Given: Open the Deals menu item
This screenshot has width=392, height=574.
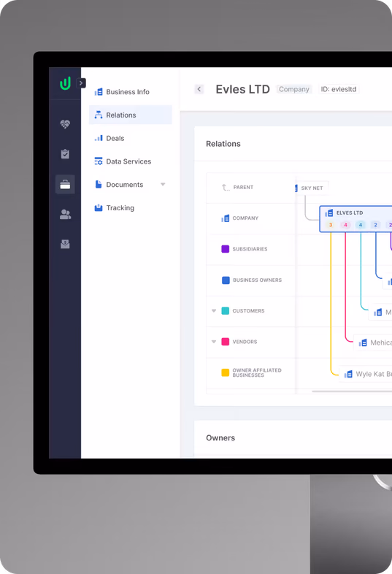Looking at the screenshot, I should pos(130,138).
